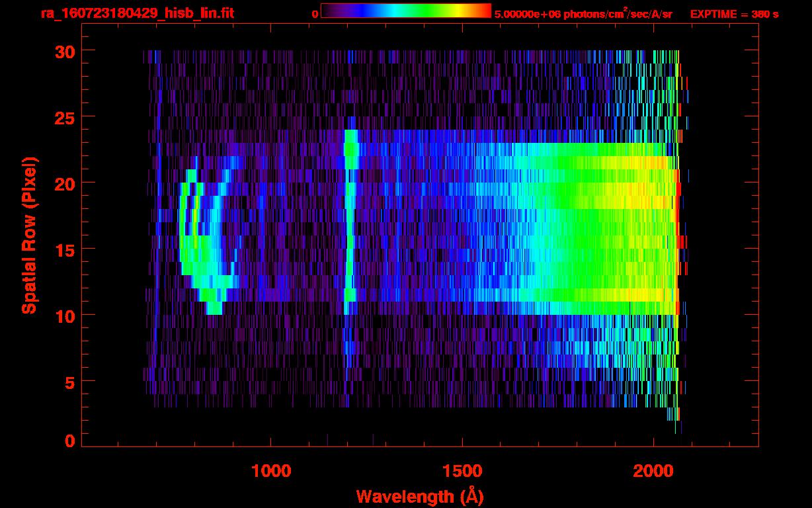Click the 2000 wavelength tick label
Image resolution: width=812 pixels, height=508 pixels.
(x=653, y=471)
